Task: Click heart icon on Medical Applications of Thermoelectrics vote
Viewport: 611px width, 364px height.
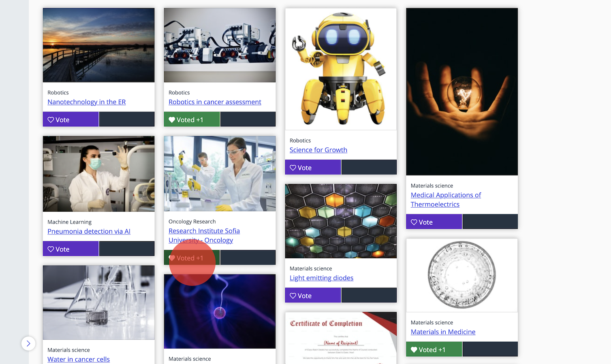Action: 414,222
